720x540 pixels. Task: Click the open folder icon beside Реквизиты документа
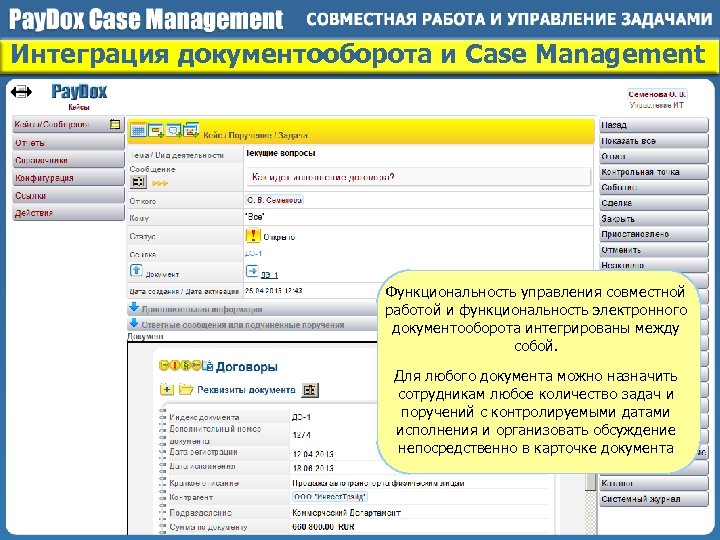pyautogui.click(x=186, y=389)
